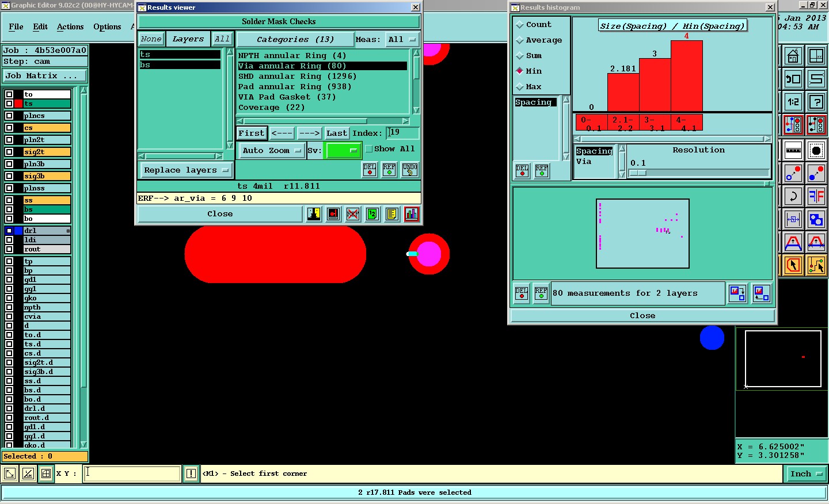Screen dimensions: 829x504
Task: Select the Min radio option
Action: (520, 71)
